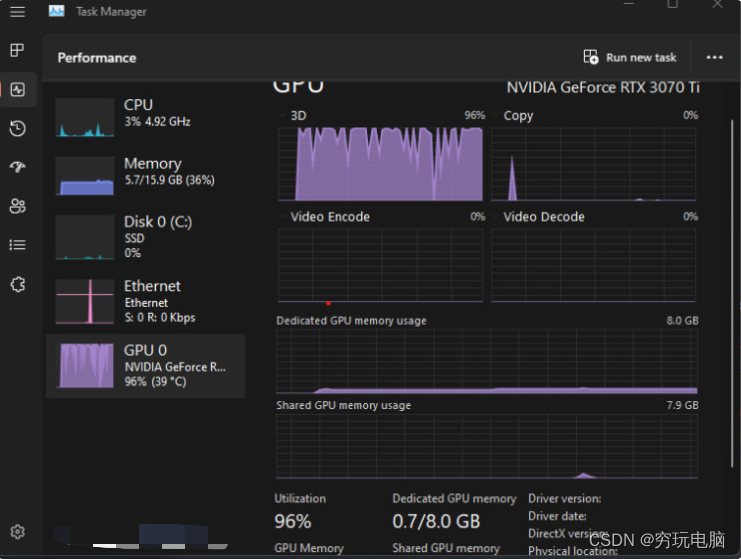This screenshot has height=559, width=741.
Task: Open the hamburger navigation menu
Action: click(x=17, y=12)
